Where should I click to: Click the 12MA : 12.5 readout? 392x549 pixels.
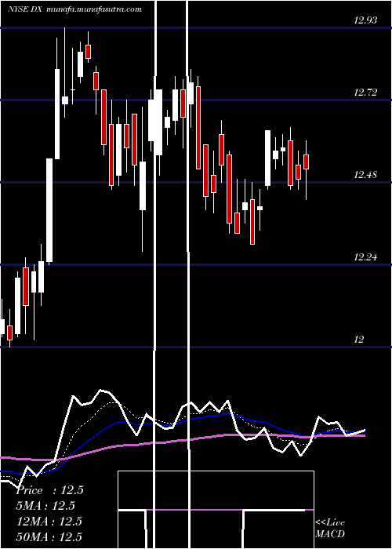(x=49, y=522)
